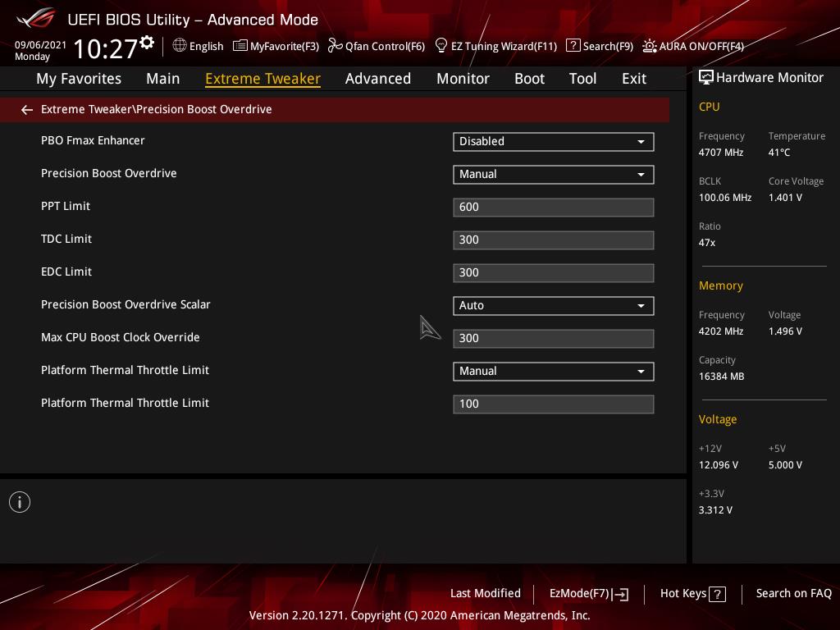Viewport: 840px width, 630px height.
Task: Click the MyFavorite list icon
Action: (240, 46)
